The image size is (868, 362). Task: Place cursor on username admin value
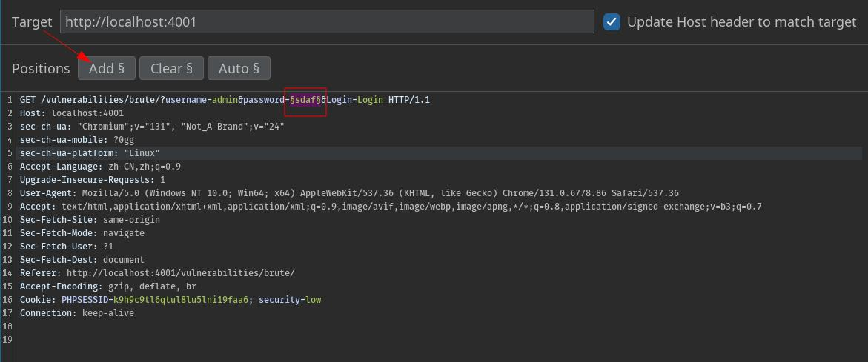(x=225, y=100)
